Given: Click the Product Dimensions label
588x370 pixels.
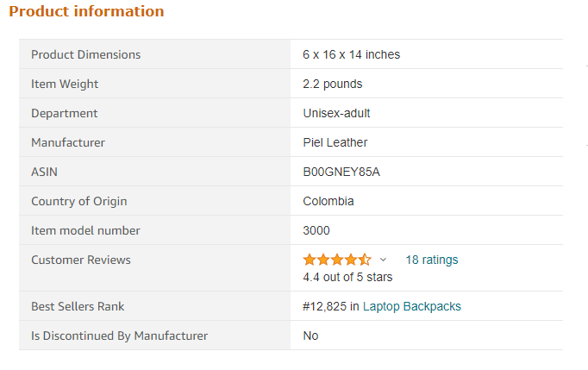Looking at the screenshot, I should (x=86, y=55).
